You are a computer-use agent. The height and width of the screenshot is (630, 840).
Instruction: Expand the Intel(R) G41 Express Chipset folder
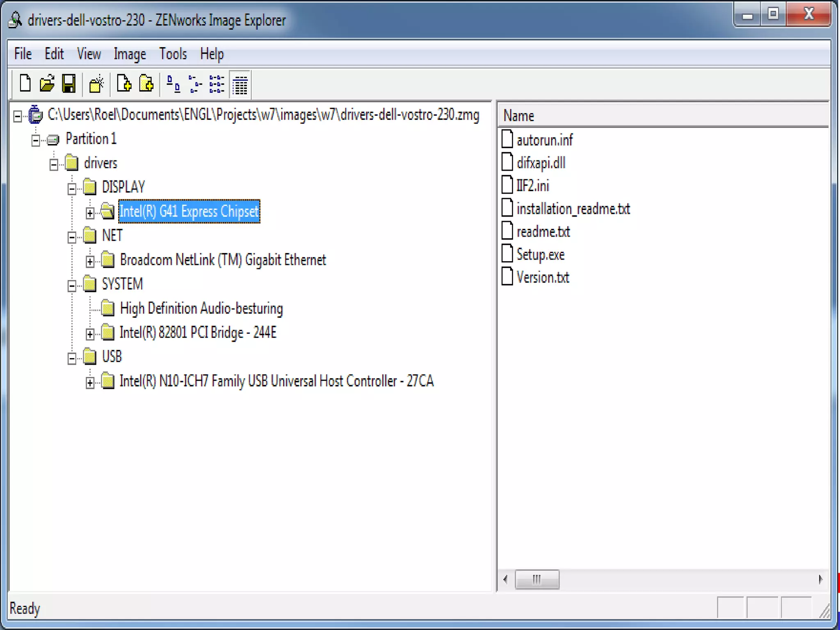(90, 212)
